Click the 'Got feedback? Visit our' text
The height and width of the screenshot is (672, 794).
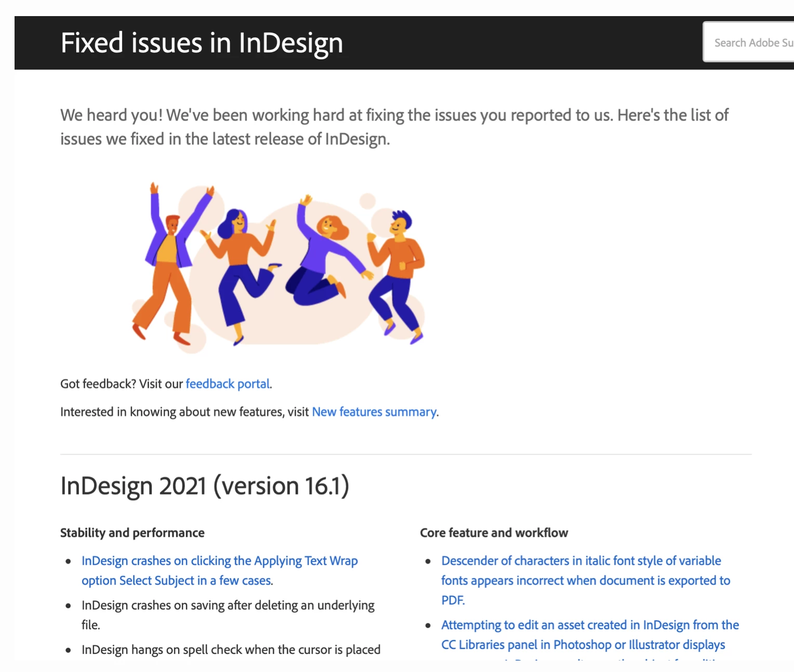122,384
